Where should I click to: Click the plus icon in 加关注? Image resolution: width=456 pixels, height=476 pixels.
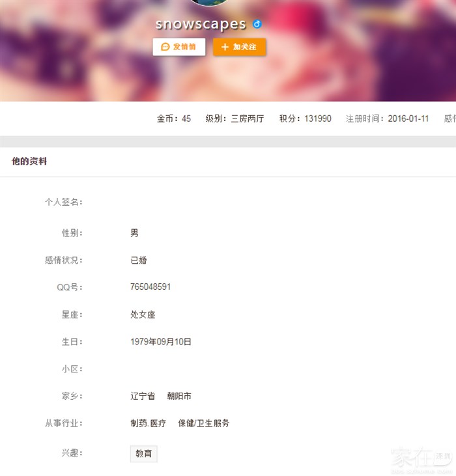pyautogui.click(x=225, y=47)
